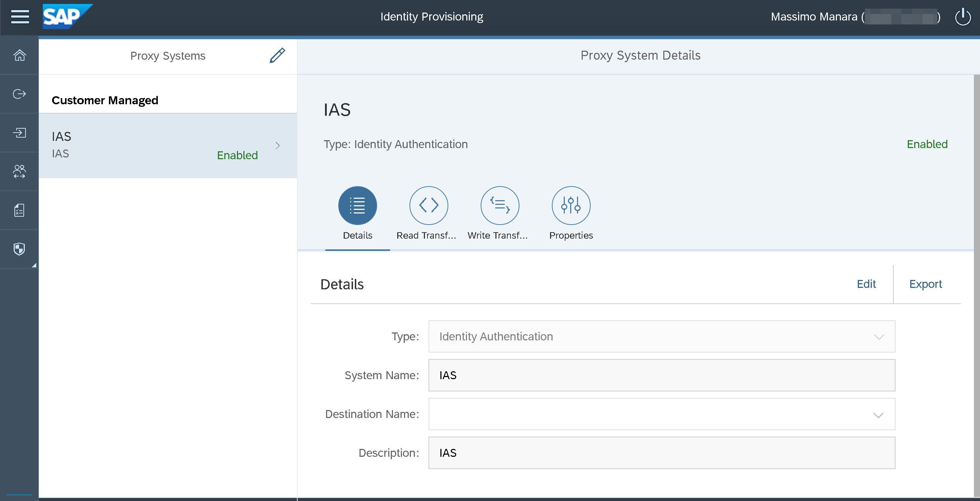Screen dimensions: 980x501
Task: Expand the Destination Name dropdown arrow
Action: pos(878,415)
